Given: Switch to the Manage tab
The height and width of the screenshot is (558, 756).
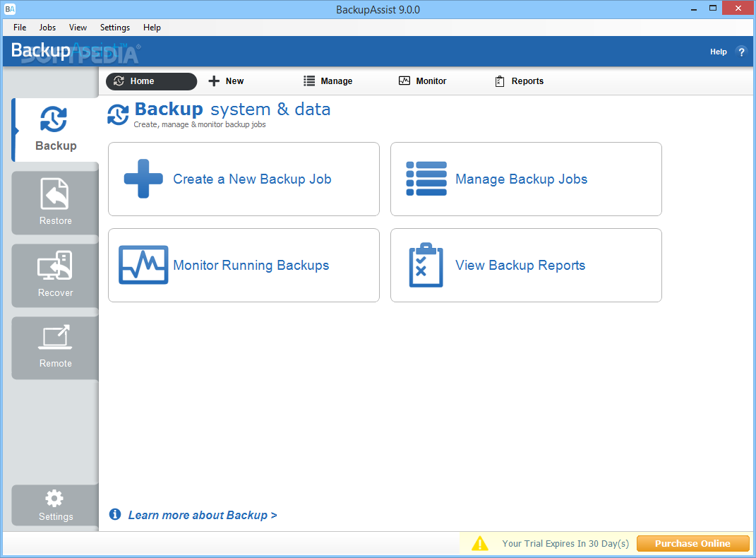Looking at the screenshot, I should [x=328, y=81].
